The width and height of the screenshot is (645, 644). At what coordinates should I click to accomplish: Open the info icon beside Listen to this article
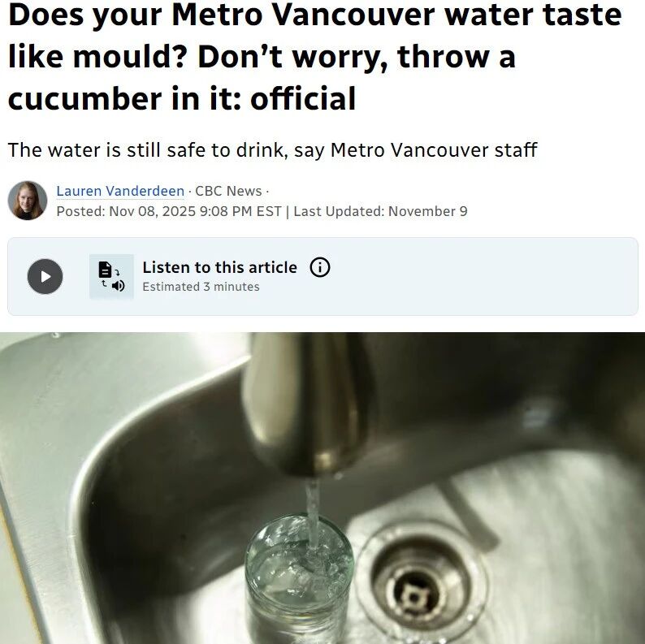point(319,267)
